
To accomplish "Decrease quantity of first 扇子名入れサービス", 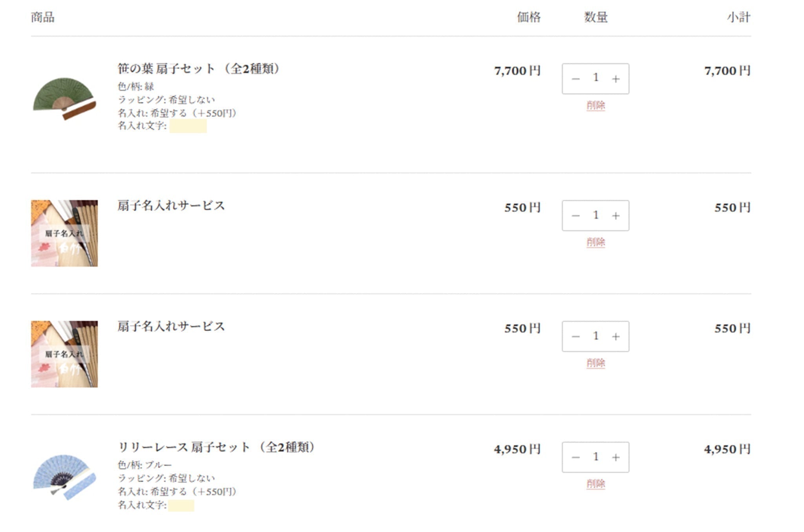I will [575, 215].
